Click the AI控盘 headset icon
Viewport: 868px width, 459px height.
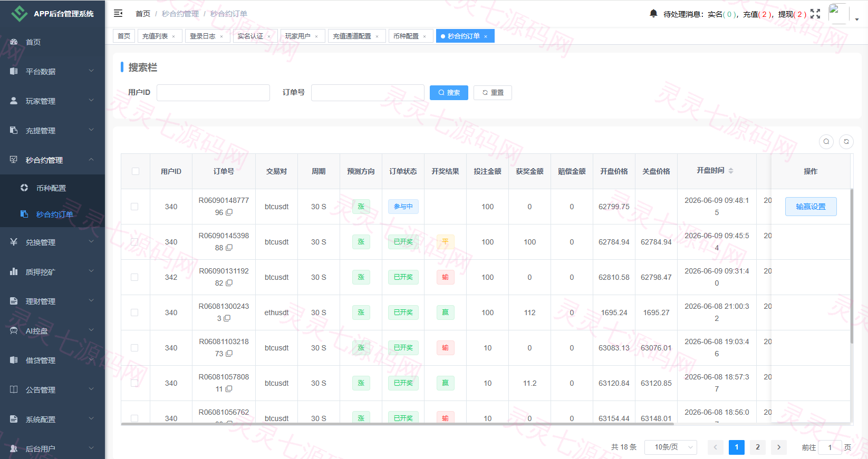pyautogui.click(x=14, y=331)
